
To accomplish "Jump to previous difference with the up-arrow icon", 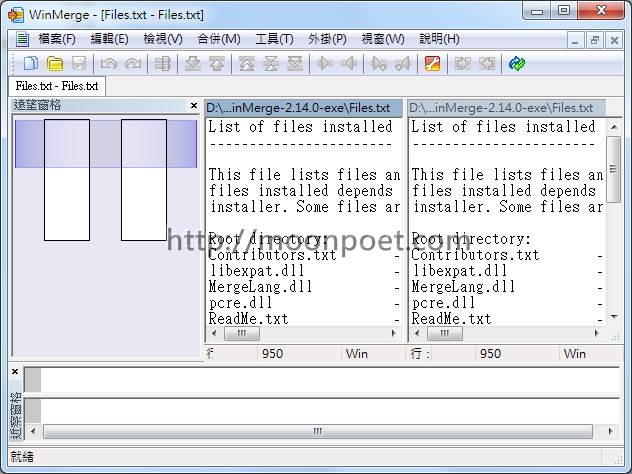I will pyautogui.click(x=217, y=64).
